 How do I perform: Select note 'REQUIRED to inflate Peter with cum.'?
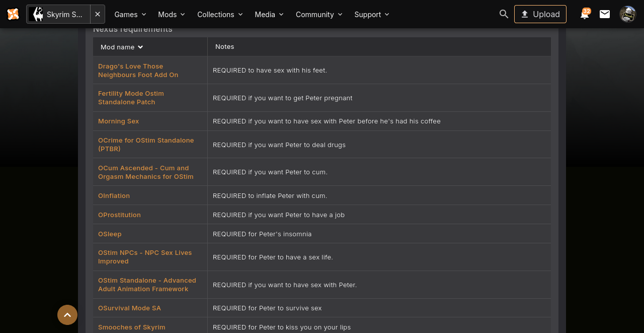(270, 195)
